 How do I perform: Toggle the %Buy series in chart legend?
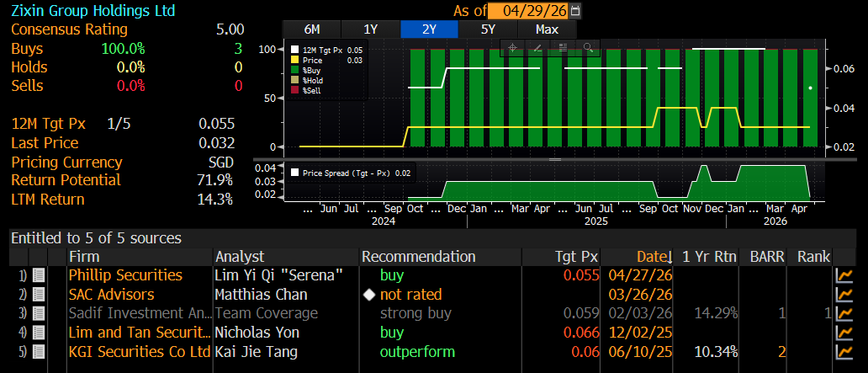coord(313,70)
